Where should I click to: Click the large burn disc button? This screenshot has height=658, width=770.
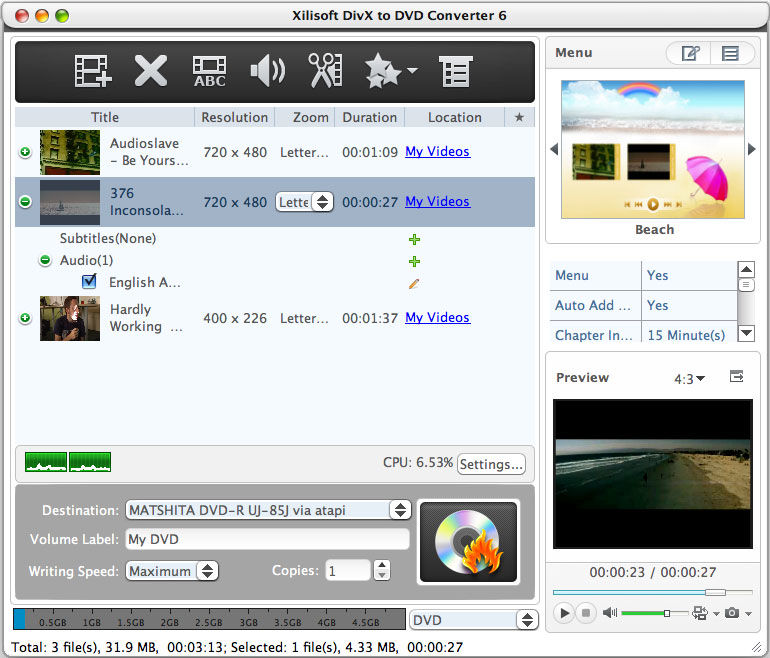(x=468, y=542)
